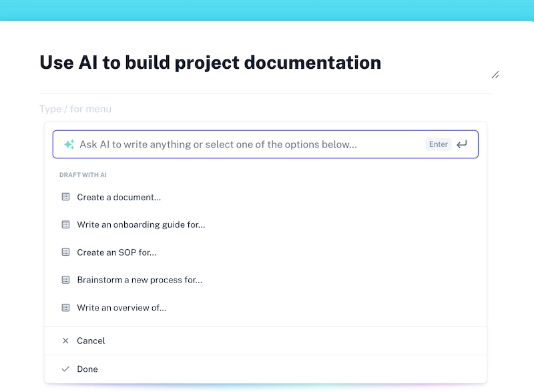Click the resize handle near the page title

pyautogui.click(x=495, y=75)
